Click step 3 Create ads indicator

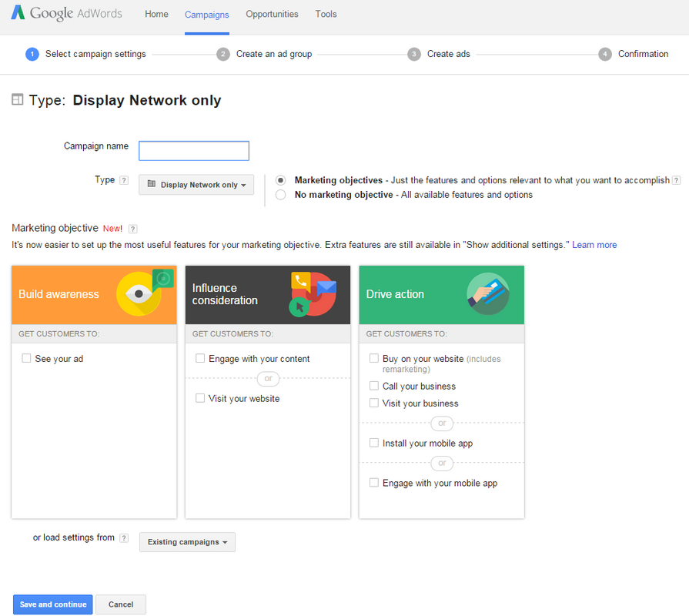pyautogui.click(x=414, y=54)
